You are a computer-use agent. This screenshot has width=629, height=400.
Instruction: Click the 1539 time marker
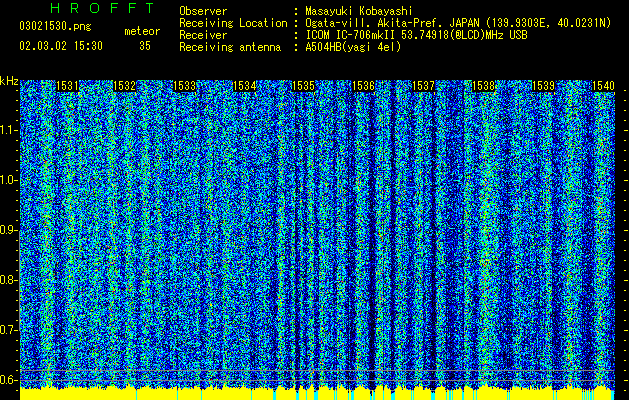(543, 86)
